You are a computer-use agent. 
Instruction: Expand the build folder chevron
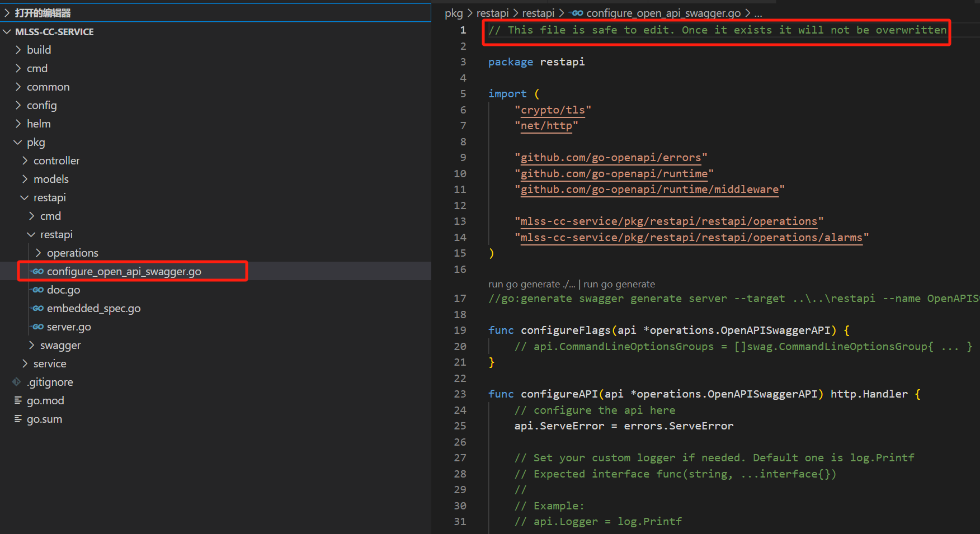click(18, 50)
